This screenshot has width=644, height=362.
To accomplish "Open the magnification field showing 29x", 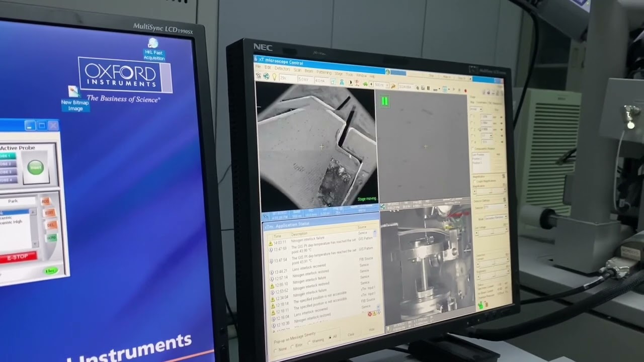I will click(288, 78).
